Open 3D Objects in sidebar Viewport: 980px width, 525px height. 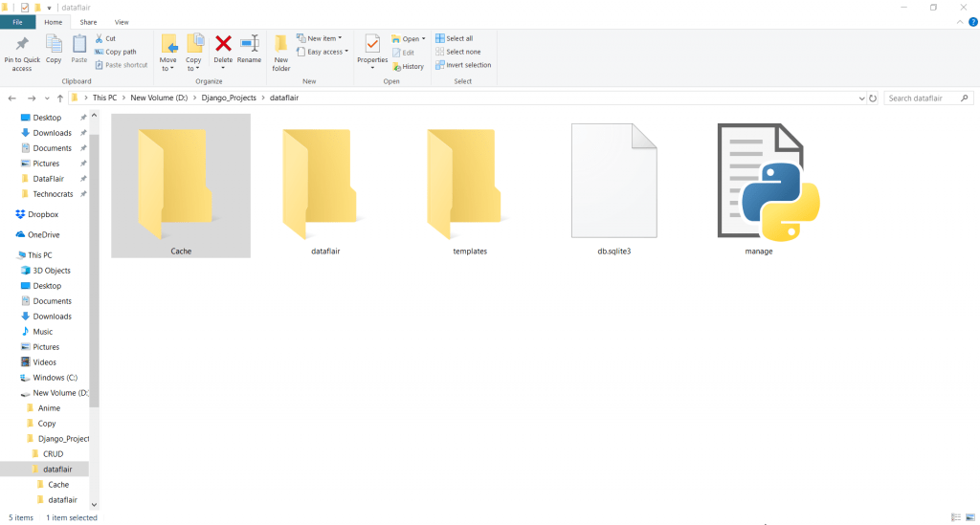(46, 271)
